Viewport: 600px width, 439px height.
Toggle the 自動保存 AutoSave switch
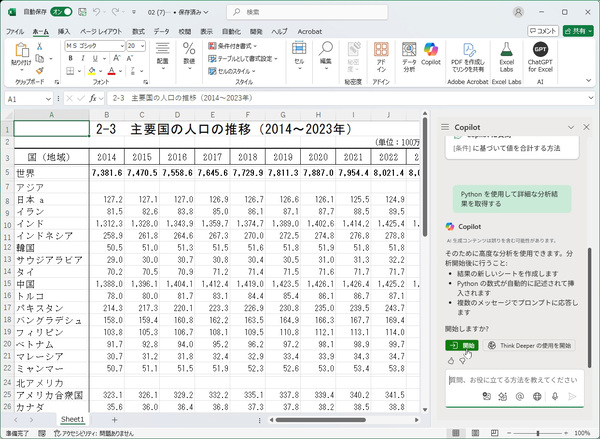tap(61, 11)
